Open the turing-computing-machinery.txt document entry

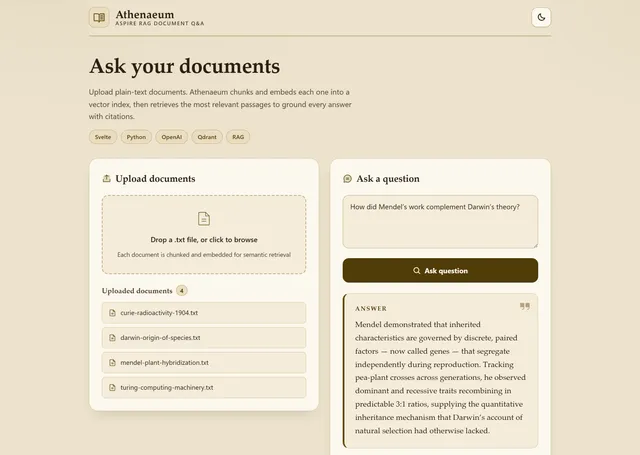tap(204, 388)
